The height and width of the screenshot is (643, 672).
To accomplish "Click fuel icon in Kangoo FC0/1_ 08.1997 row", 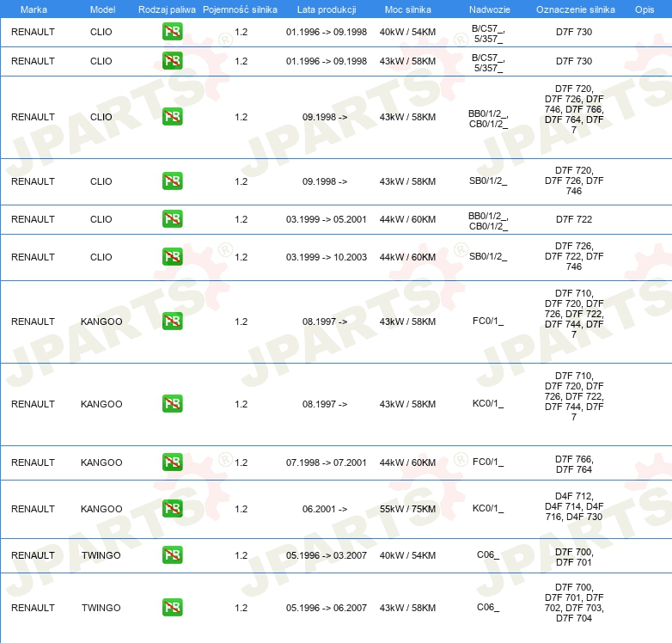I will tap(172, 321).
